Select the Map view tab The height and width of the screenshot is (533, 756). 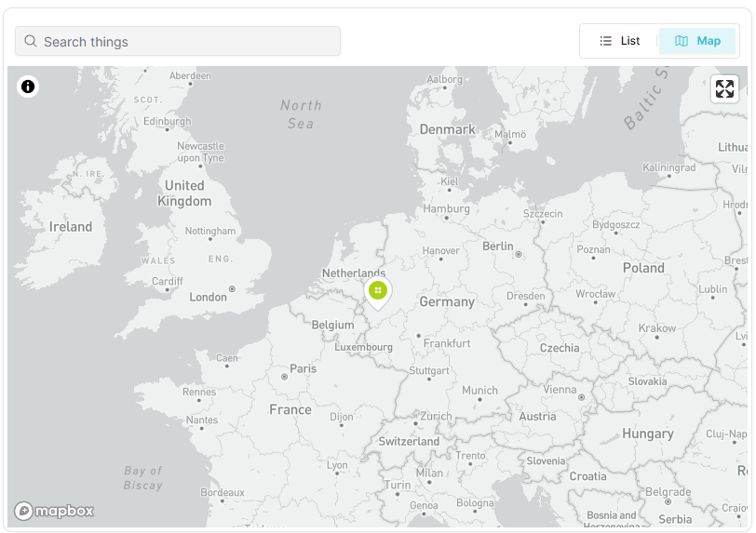[697, 41]
